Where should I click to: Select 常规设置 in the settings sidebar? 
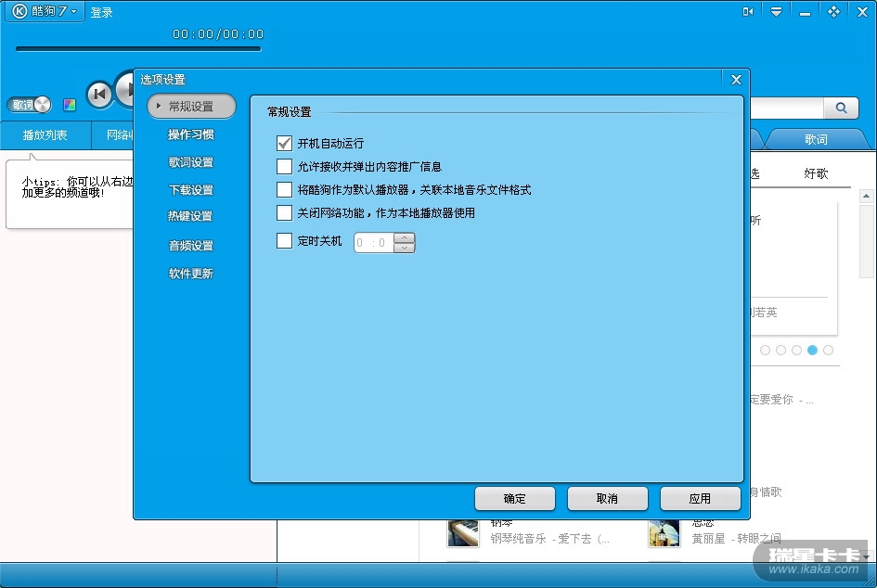tap(191, 107)
